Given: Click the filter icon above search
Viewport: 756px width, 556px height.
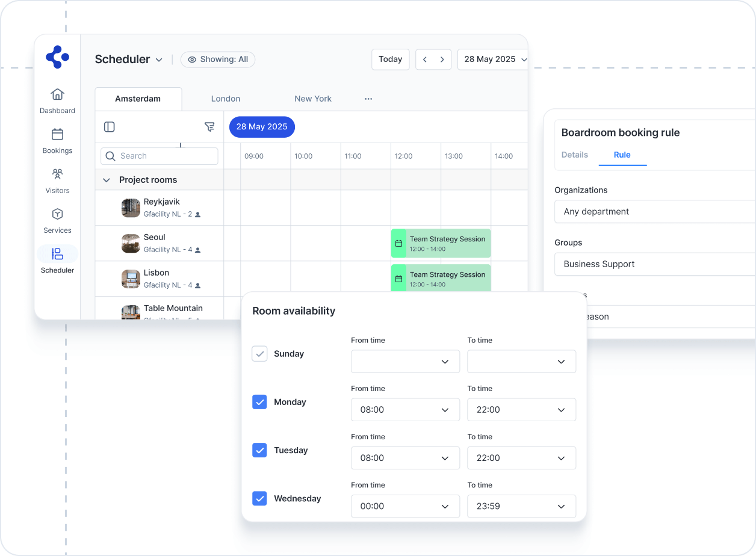Looking at the screenshot, I should pyautogui.click(x=209, y=127).
